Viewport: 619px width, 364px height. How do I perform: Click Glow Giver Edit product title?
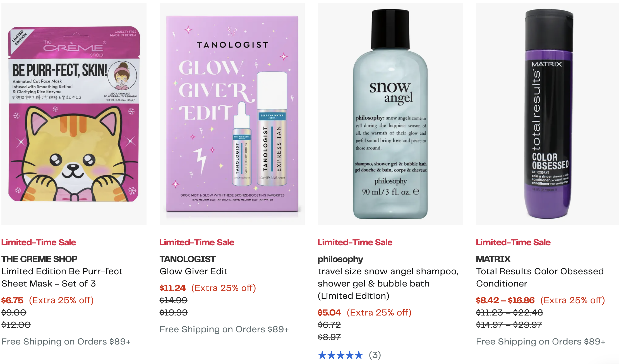[193, 271]
